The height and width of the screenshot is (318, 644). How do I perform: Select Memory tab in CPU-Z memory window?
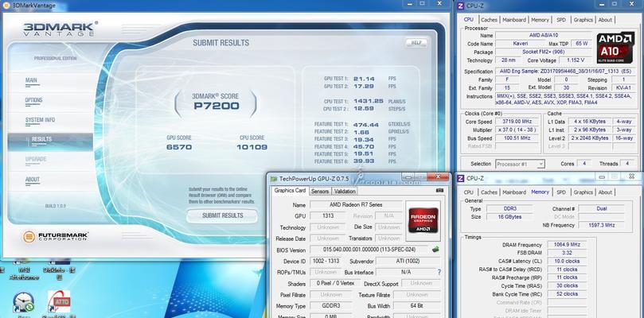pos(540,192)
